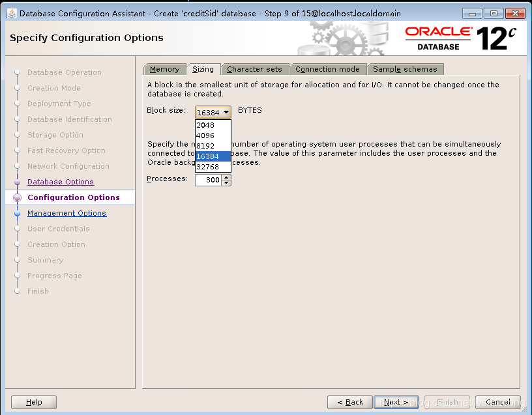Minimize the Database Configuration Assistant window

tap(472, 14)
